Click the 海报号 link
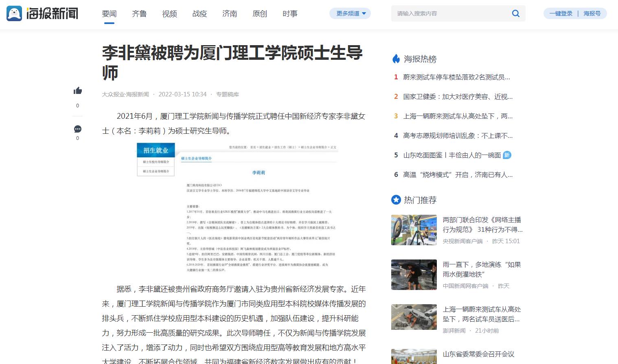Viewport: 618px width, 364px height. coord(592,13)
